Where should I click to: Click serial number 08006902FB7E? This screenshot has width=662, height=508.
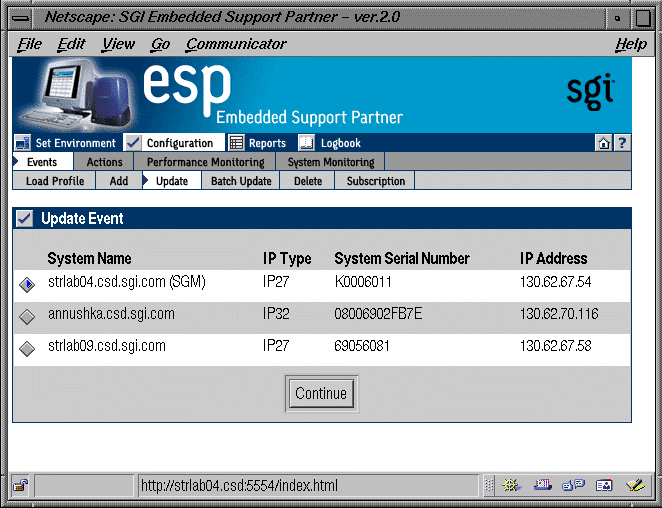(378, 314)
